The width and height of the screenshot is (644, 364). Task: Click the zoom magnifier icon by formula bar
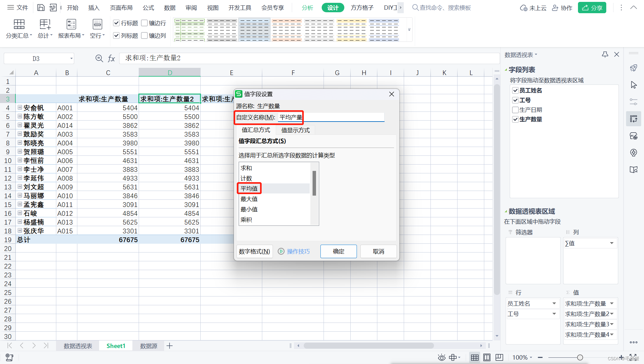pyautogui.click(x=99, y=58)
